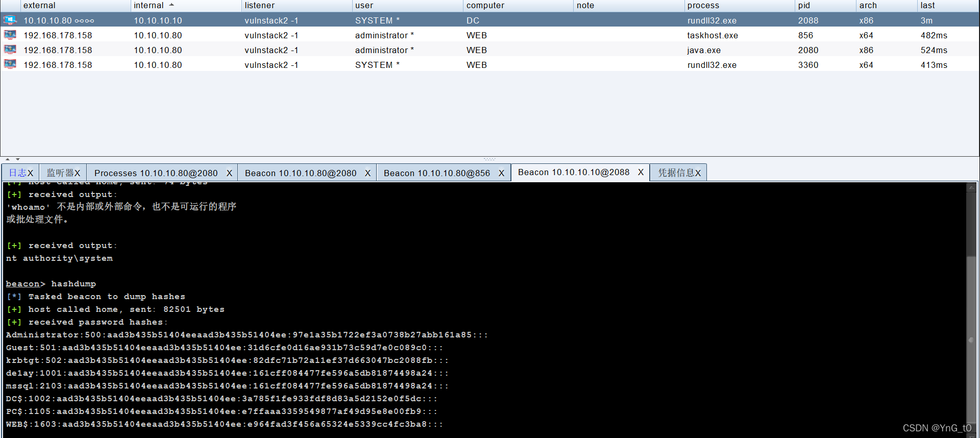
Task: Sort sessions by listener column
Action: tap(297, 6)
